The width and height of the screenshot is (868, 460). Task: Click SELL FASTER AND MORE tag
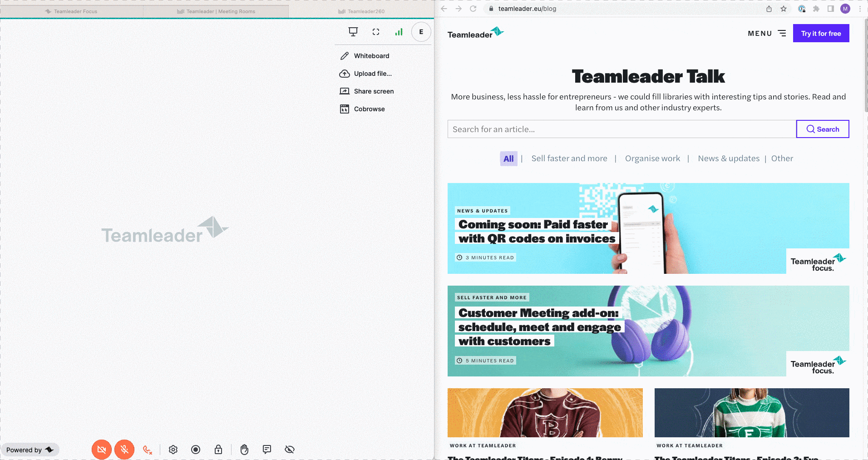tap(492, 297)
